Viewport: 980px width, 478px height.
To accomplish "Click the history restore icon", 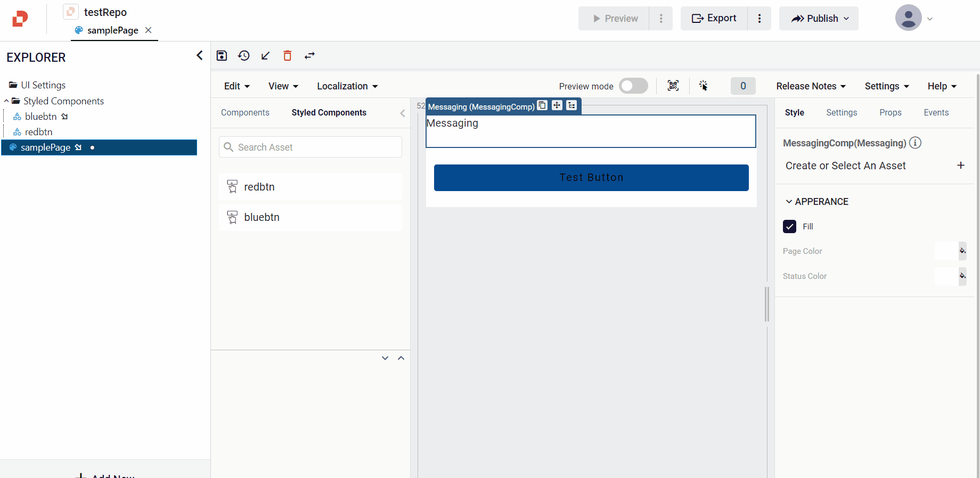I will point(244,55).
